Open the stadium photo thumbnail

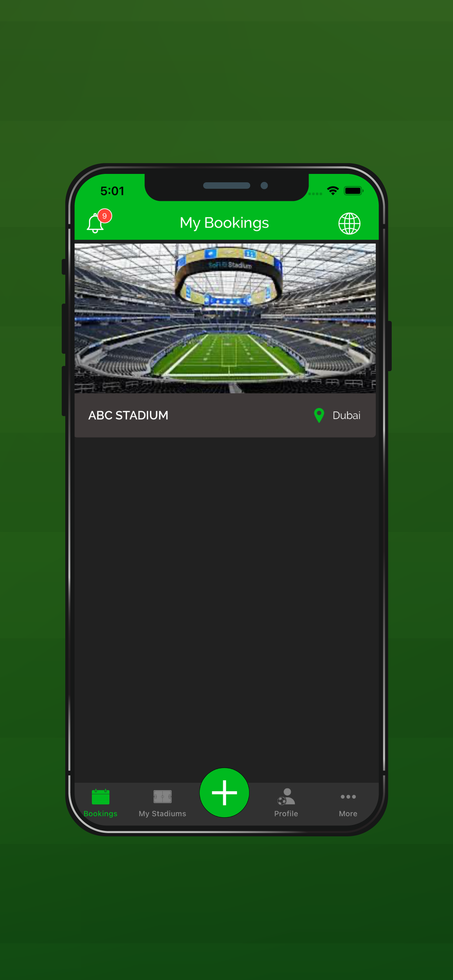(x=225, y=318)
